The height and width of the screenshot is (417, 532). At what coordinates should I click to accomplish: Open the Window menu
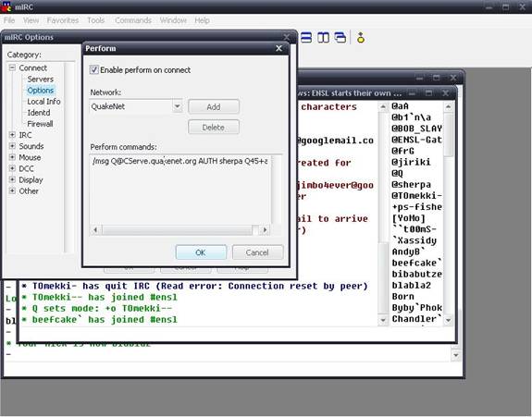click(173, 20)
